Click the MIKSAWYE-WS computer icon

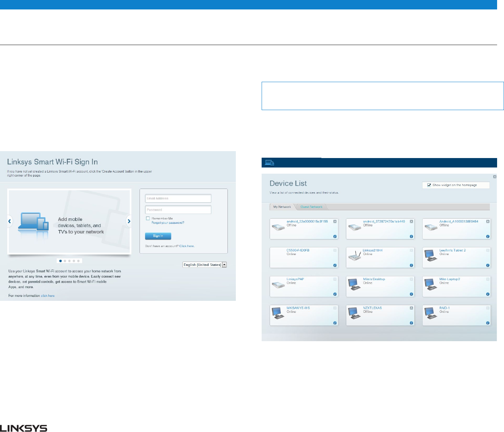pos(278,313)
